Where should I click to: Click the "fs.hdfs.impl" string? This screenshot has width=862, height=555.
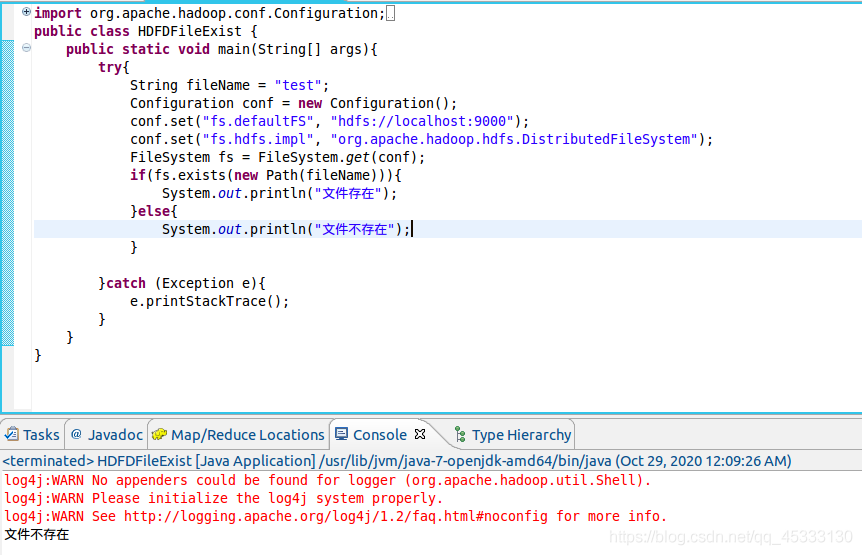click(x=258, y=139)
